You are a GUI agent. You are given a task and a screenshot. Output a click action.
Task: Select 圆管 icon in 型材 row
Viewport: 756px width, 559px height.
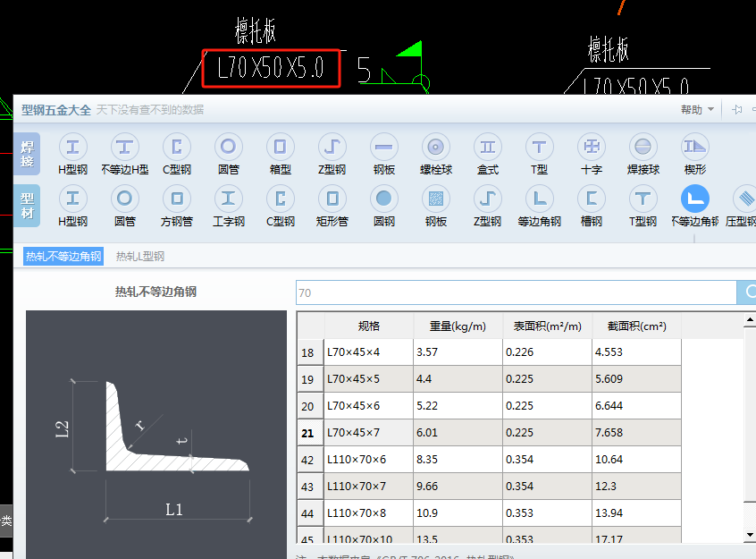pyautogui.click(x=125, y=199)
